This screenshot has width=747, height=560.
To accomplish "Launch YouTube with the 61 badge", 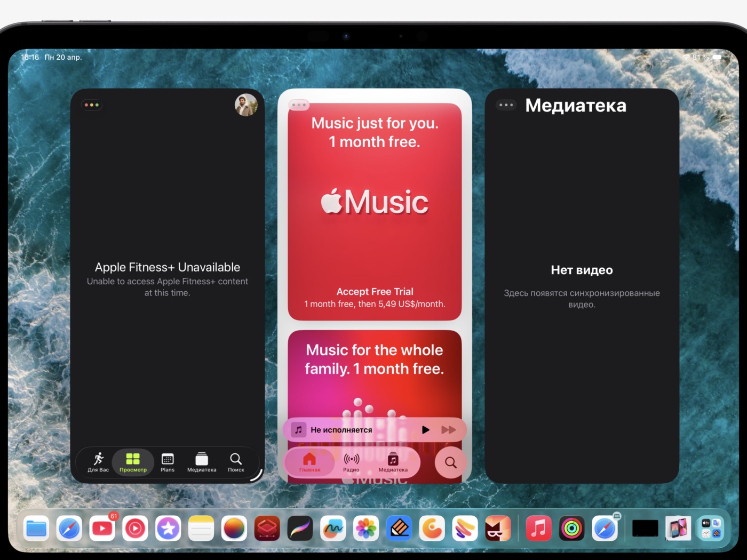I will (102, 529).
